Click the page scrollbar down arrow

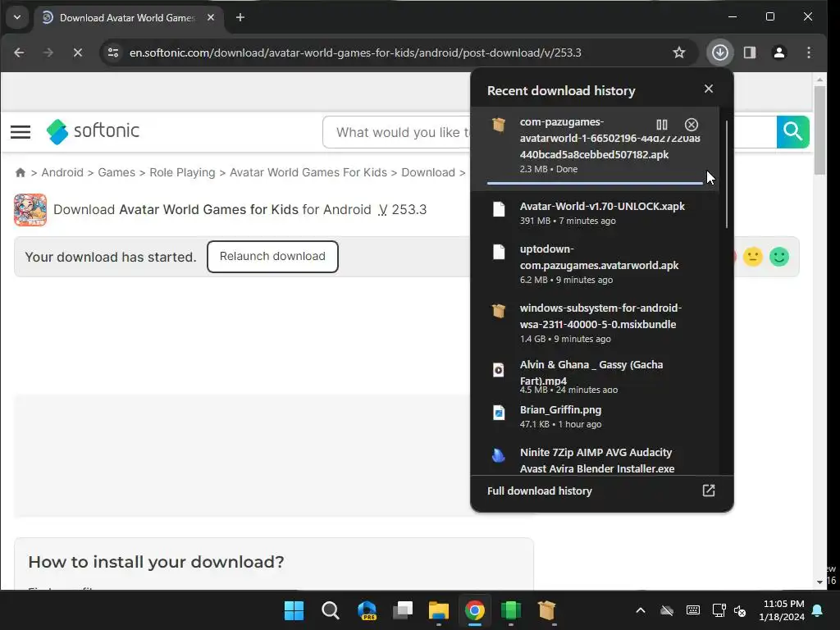click(819, 582)
